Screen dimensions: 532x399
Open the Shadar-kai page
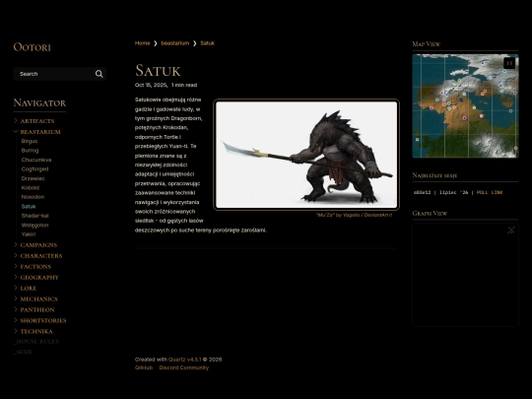point(34,216)
